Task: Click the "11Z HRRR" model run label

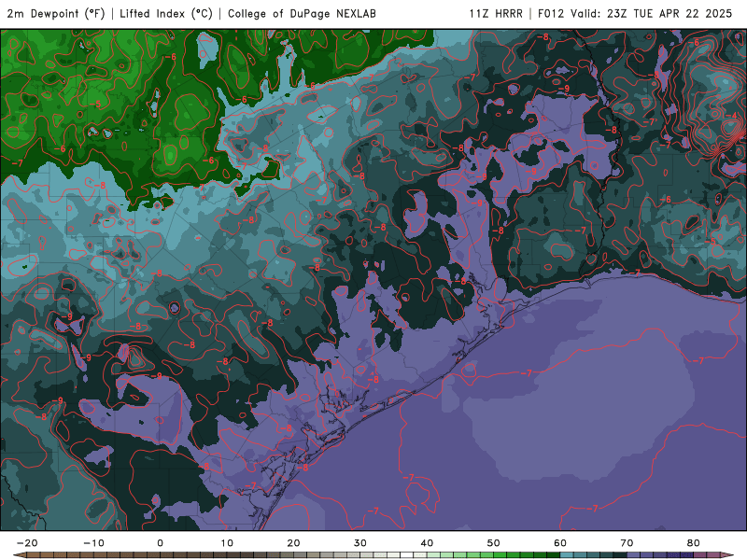Action: click(x=496, y=13)
